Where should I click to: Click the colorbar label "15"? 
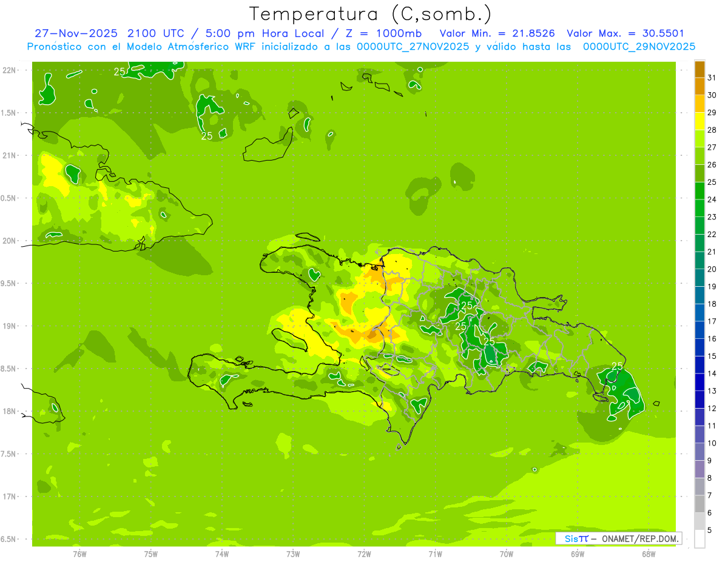pyautogui.click(x=712, y=356)
